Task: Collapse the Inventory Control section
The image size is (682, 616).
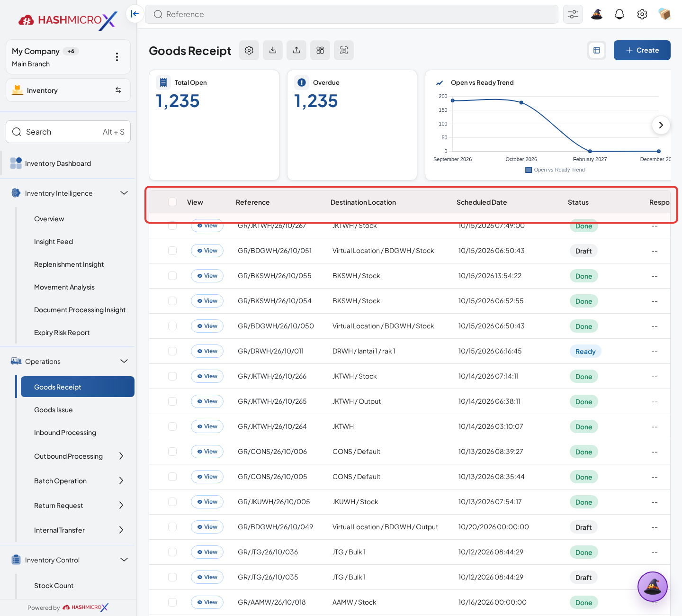Action: (x=124, y=560)
